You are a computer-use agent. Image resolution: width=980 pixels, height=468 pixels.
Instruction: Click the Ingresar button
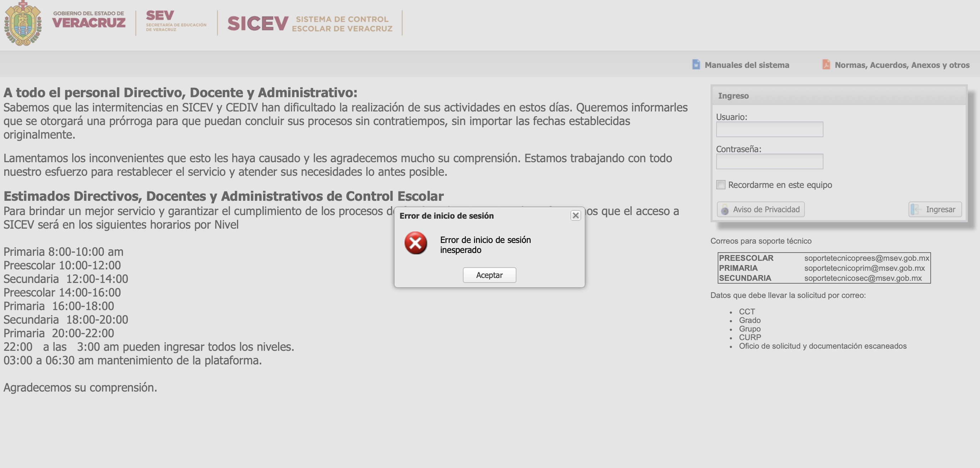[935, 209]
